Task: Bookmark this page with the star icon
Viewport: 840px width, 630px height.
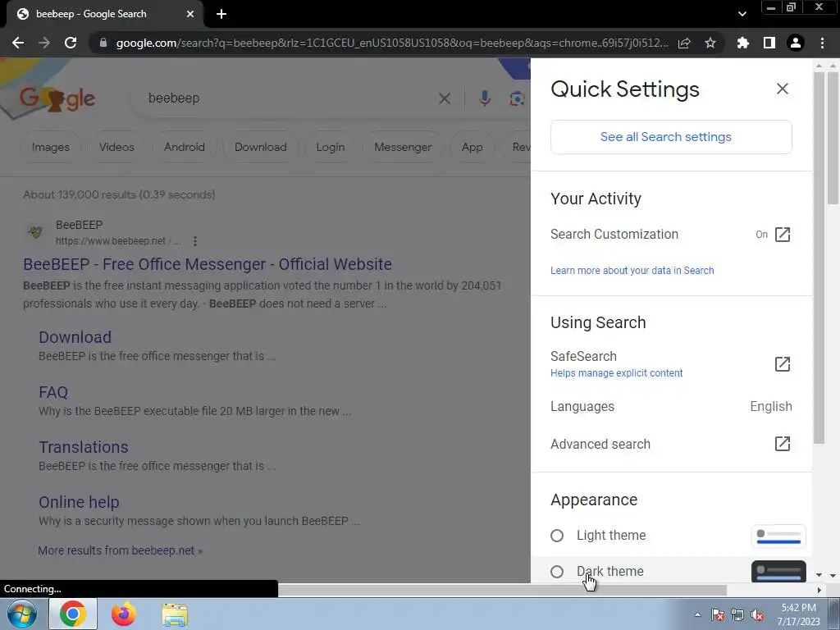Action: [710, 43]
